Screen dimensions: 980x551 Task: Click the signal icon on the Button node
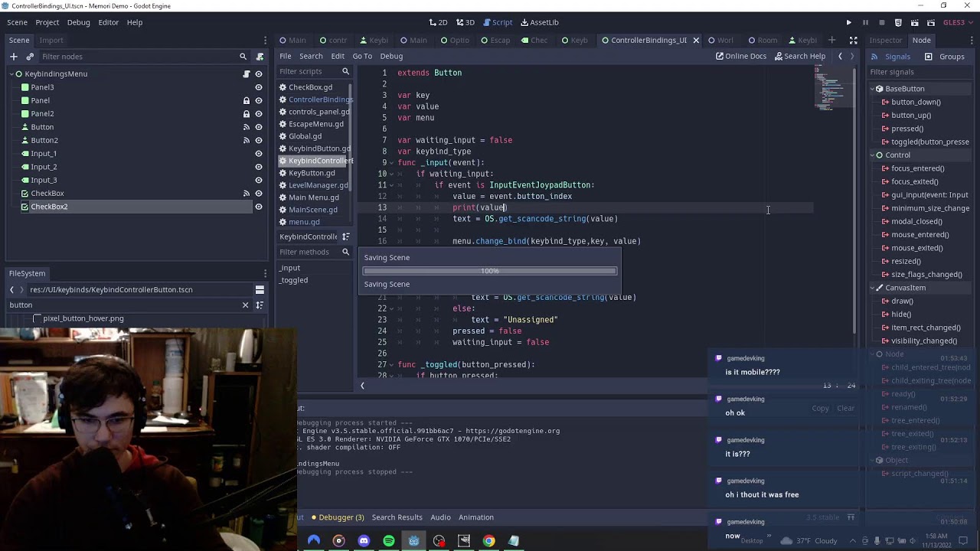tap(247, 127)
